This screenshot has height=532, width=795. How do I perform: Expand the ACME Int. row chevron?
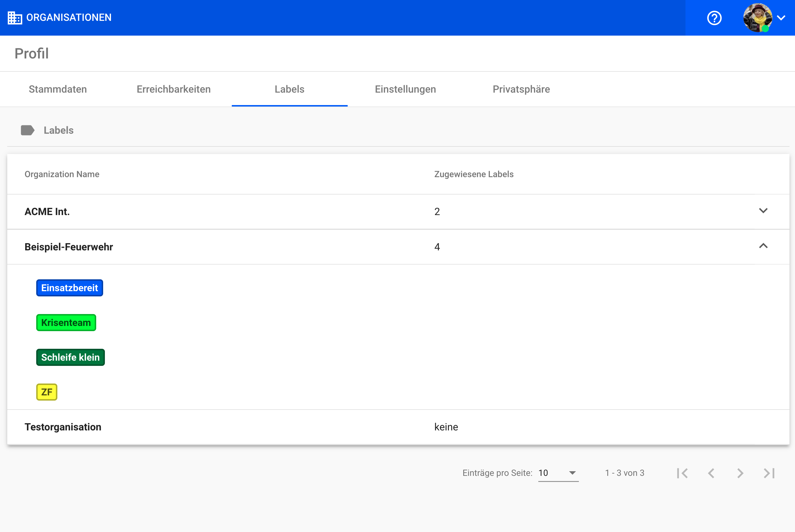pyautogui.click(x=763, y=211)
